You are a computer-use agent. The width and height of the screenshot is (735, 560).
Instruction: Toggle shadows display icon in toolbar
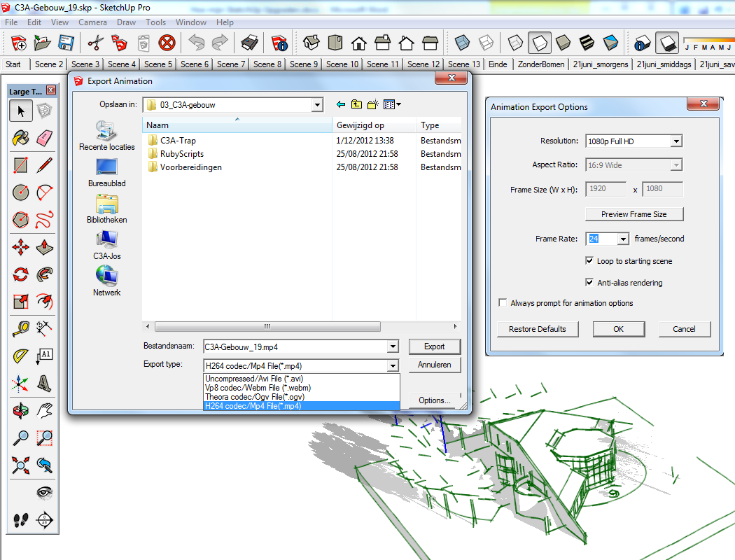point(666,43)
